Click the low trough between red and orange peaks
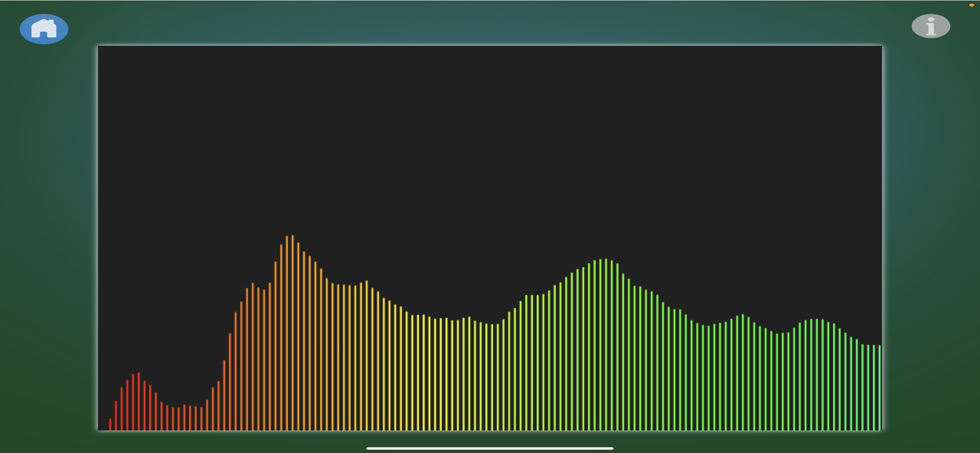 pyautogui.click(x=178, y=419)
